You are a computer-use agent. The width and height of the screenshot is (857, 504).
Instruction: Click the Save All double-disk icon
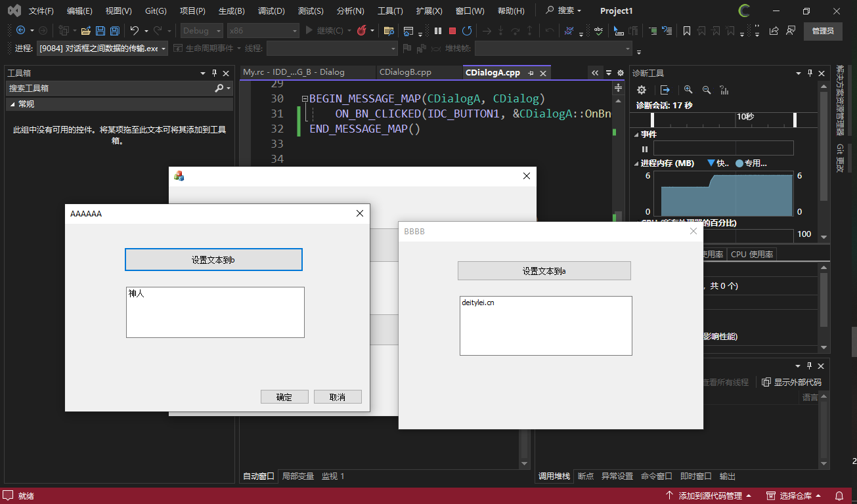pos(114,30)
